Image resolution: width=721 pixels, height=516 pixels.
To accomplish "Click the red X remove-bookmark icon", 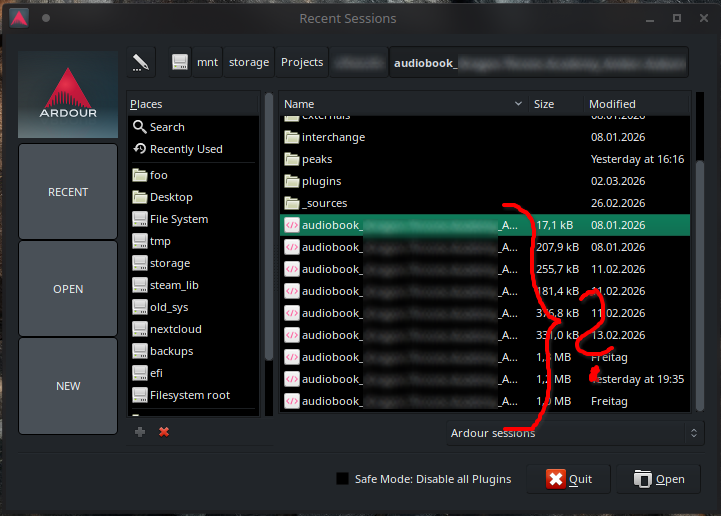I will (164, 432).
